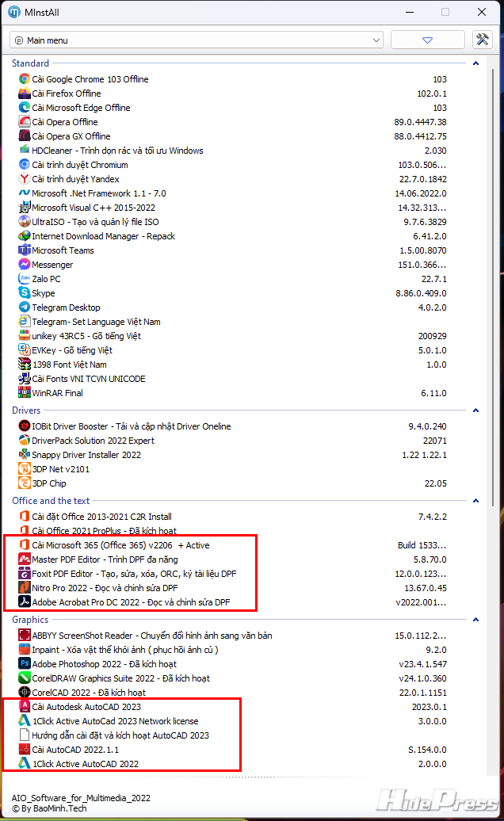This screenshot has height=821, width=504.
Task: Collapse the Graphics section
Action: click(475, 620)
